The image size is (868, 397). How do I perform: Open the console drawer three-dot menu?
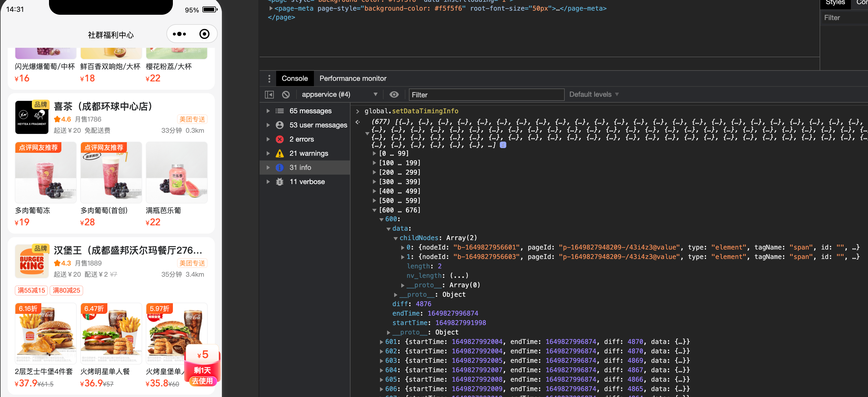[269, 78]
